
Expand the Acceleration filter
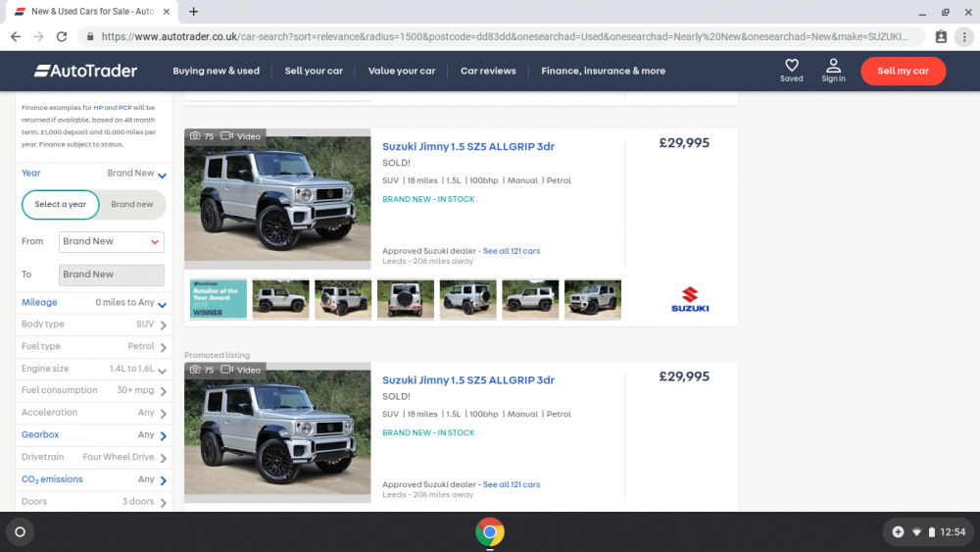(94, 413)
